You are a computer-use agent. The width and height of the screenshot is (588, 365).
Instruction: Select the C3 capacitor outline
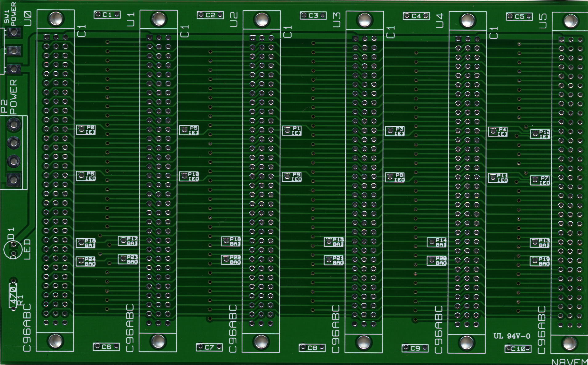(x=313, y=16)
